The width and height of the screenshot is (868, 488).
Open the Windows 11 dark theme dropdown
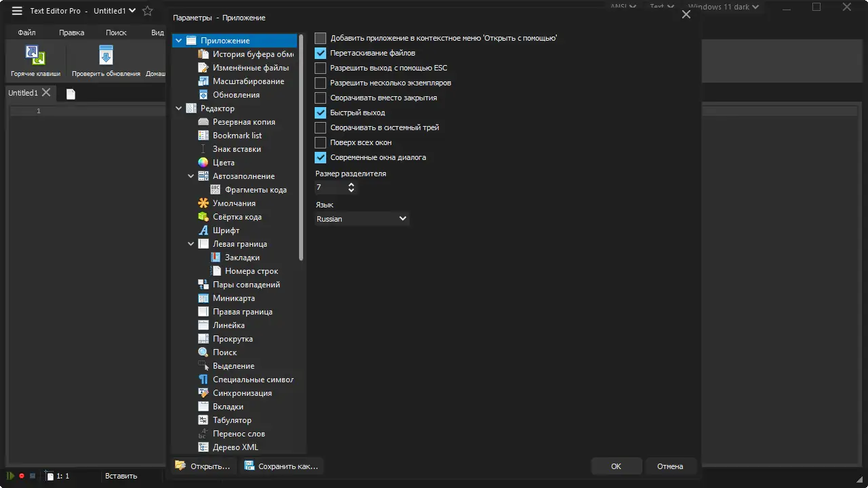coord(725,7)
